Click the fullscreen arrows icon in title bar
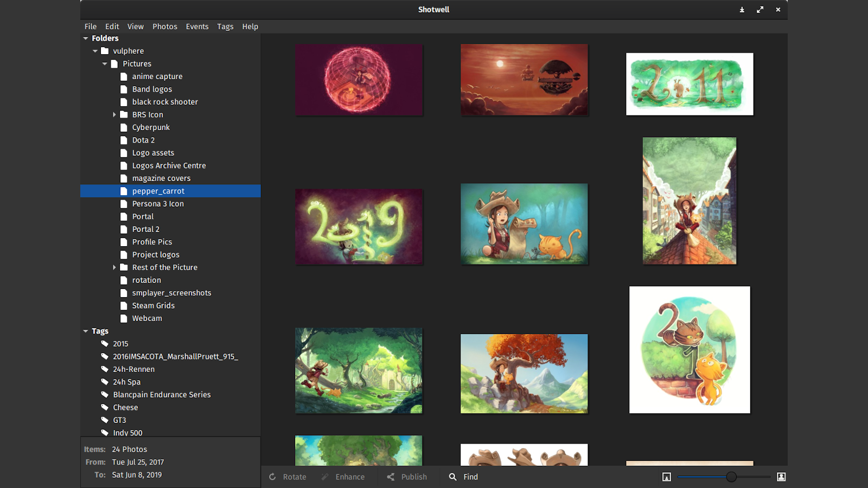The height and width of the screenshot is (488, 868). point(760,10)
